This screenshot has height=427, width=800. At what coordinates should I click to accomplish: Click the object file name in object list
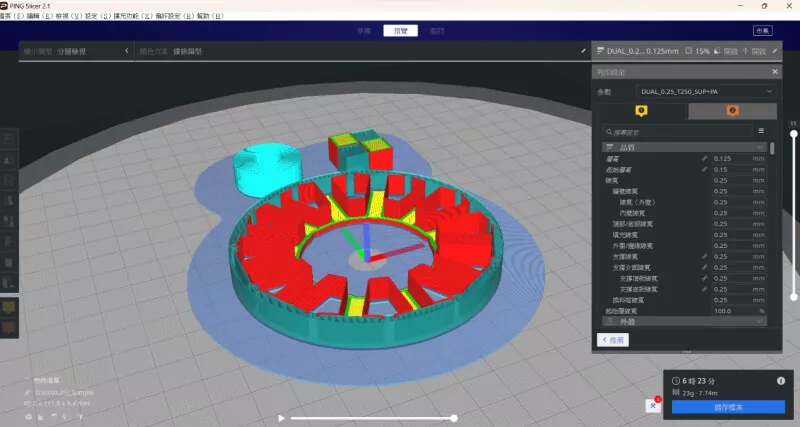[64, 393]
